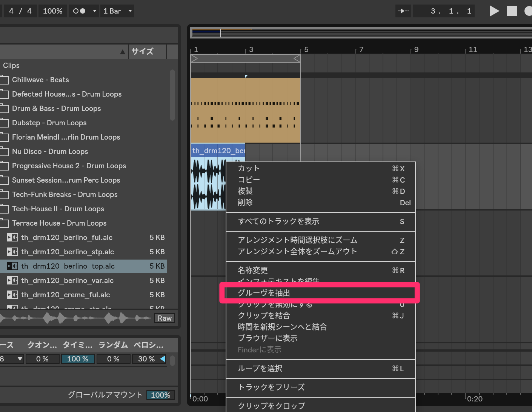Choose 時間を新規シーンへと結合 menu item

tap(321, 327)
